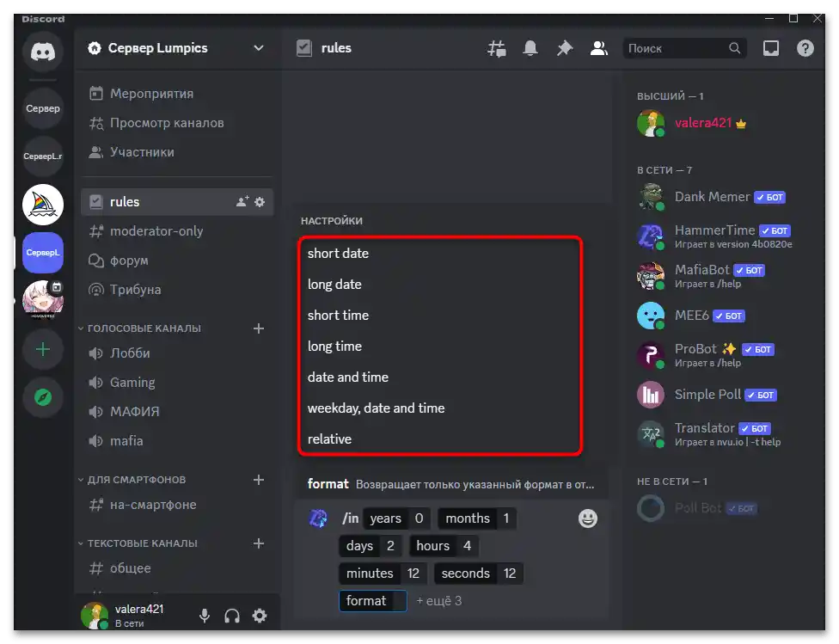Create invite for rules channel

(x=242, y=202)
